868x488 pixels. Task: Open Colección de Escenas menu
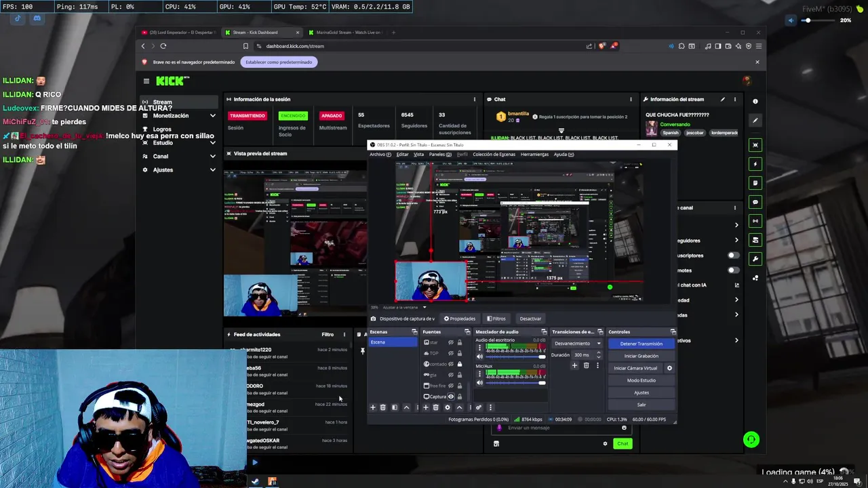point(494,155)
